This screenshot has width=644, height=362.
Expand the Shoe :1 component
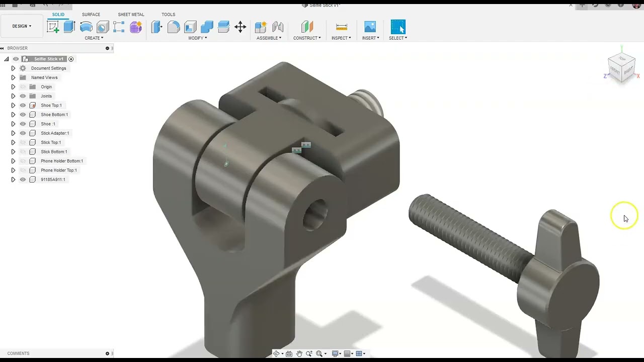13,124
